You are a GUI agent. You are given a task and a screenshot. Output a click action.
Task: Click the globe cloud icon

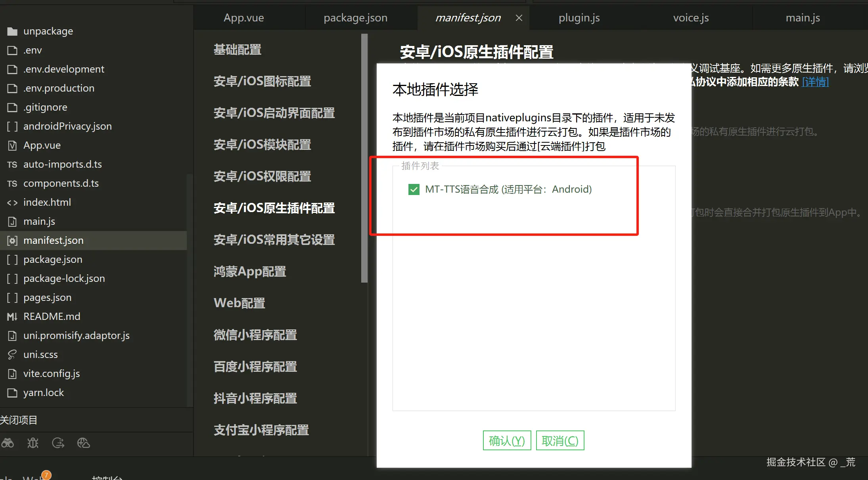(83, 443)
